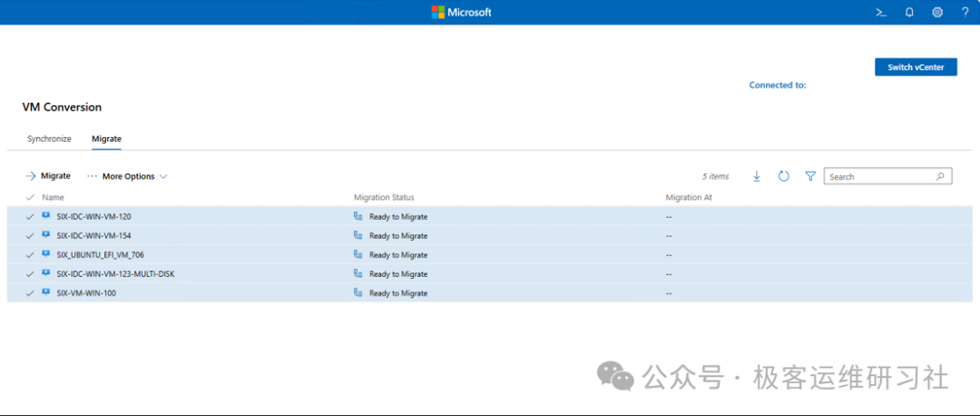Viewport: 980px width, 416px height.
Task: Click the search magnifier icon
Action: click(940, 176)
